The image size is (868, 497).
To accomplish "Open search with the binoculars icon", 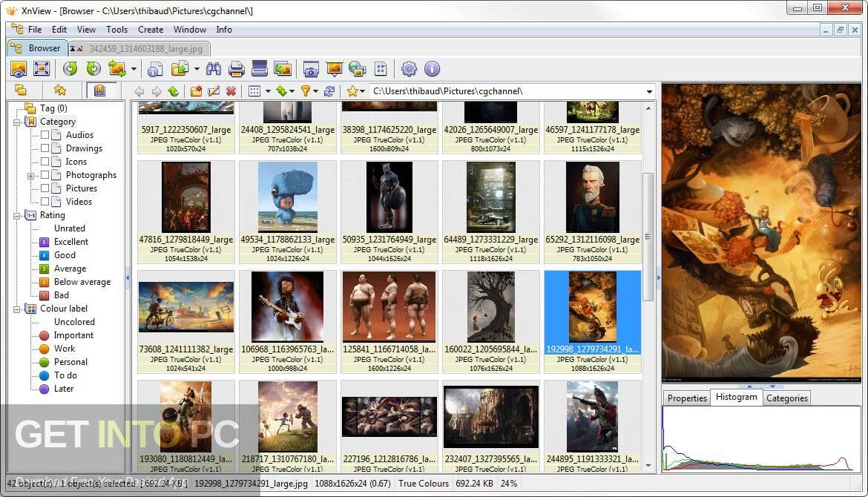I will pos(213,69).
